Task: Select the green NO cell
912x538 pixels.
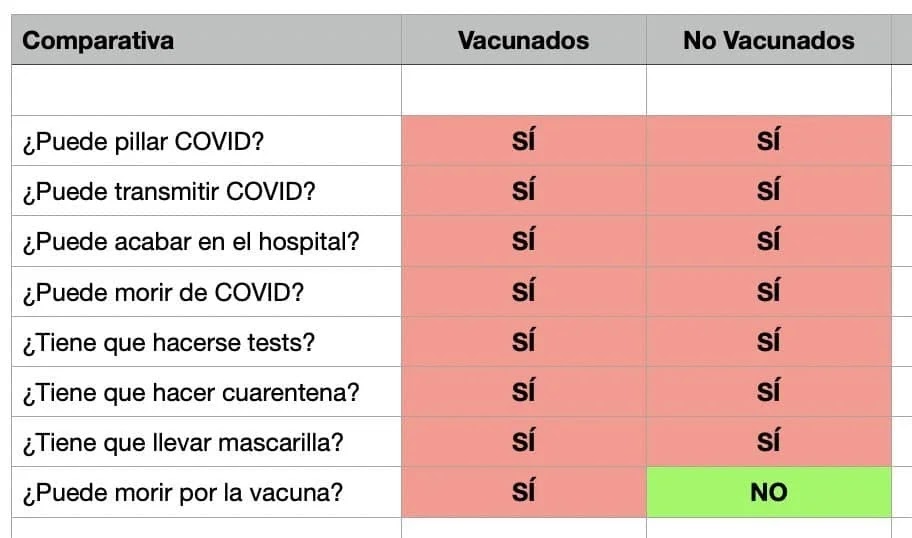Action: [x=769, y=492]
